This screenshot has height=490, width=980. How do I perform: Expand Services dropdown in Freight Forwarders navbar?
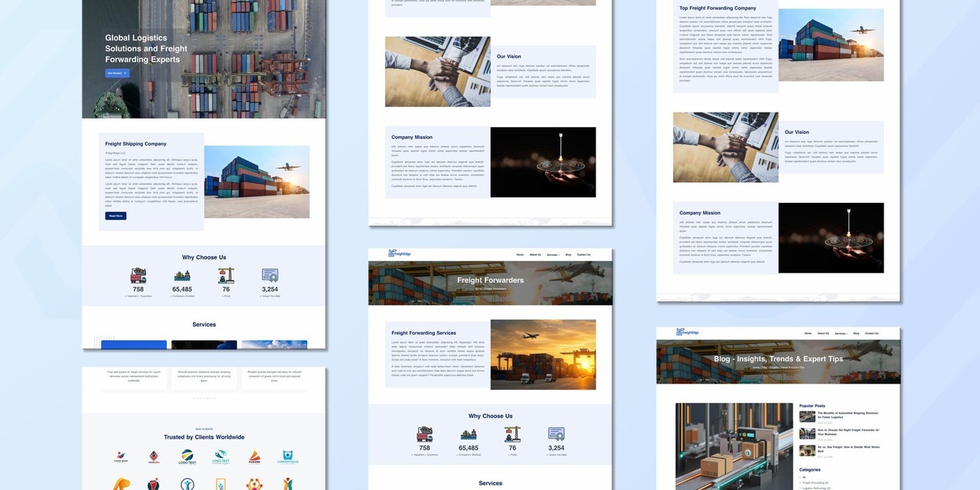coord(553,254)
